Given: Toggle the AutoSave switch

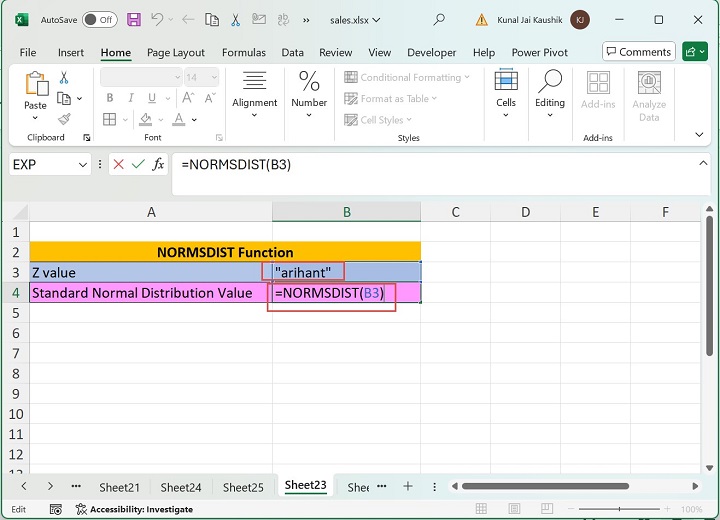Looking at the screenshot, I should [x=100, y=20].
